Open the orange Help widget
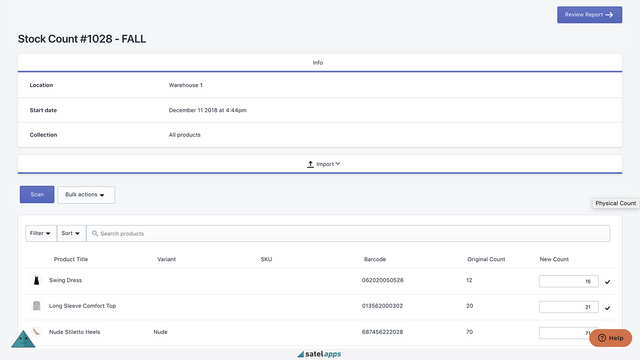Viewport: 640px width, 360px height. pos(611,338)
